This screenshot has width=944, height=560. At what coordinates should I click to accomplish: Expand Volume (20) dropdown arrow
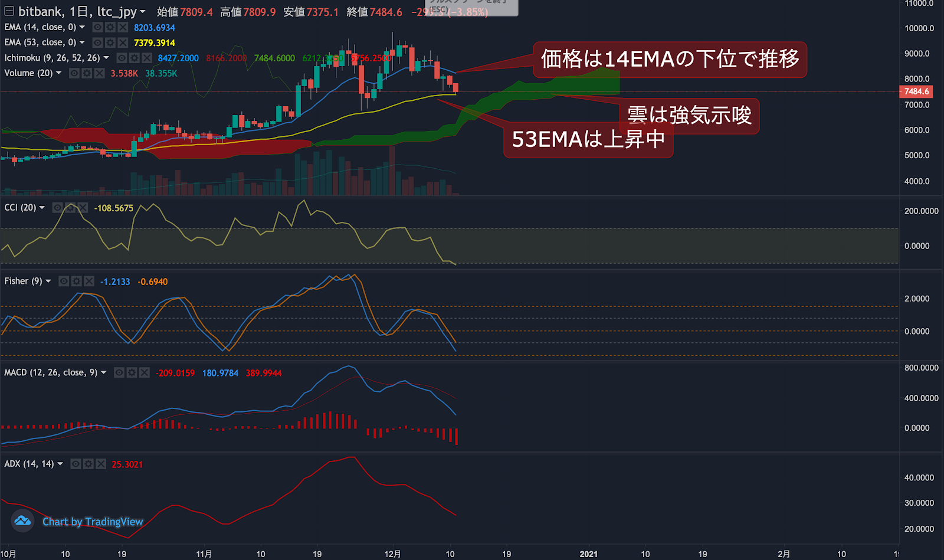tap(59, 73)
